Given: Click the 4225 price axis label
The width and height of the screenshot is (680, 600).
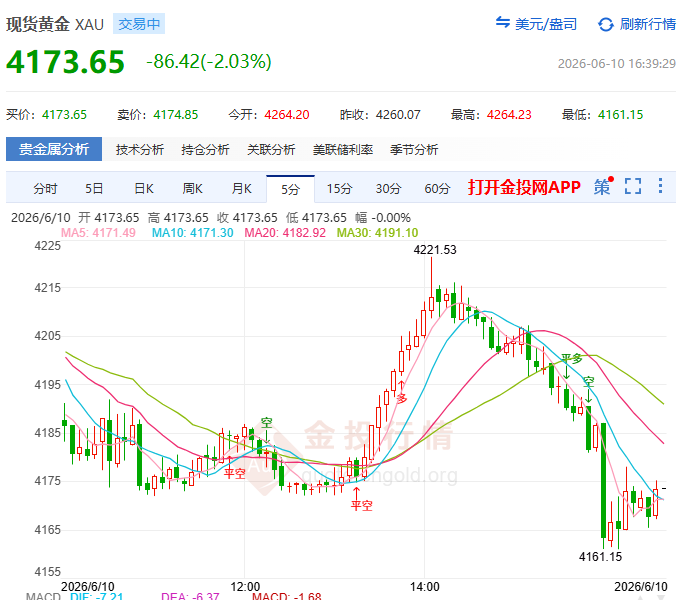Looking at the screenshot, I should point(48,246).
